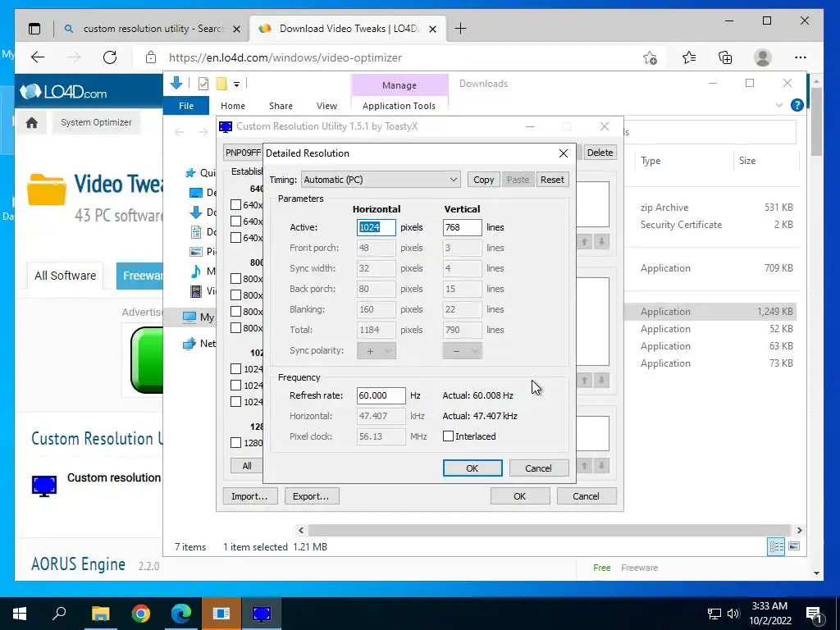Open horizontal sync polarity dropdown

[376, 351]
